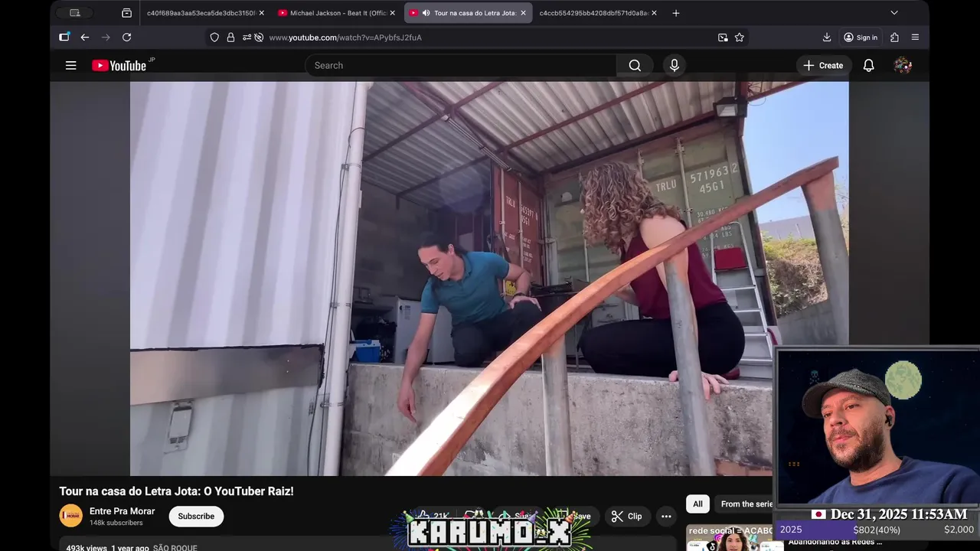980x551 pixels.
Task: Open site permissions icon in address bar
Action: (x=247, y=37)
